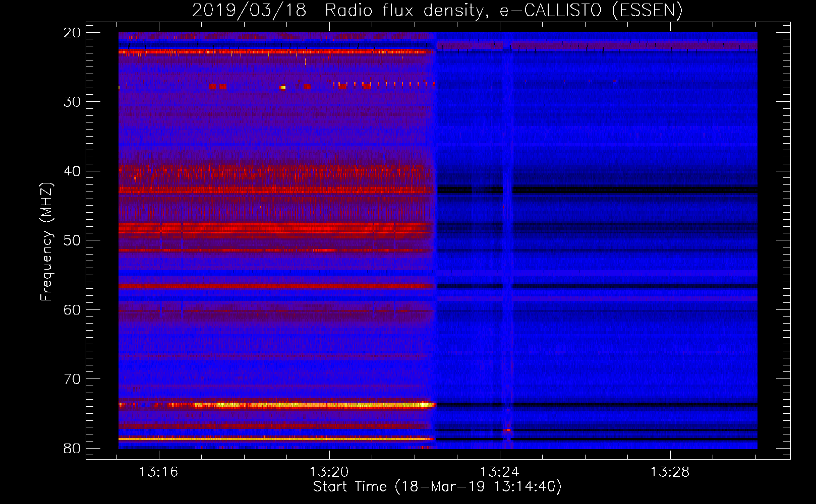Image resolution: width=816 pixels, height=504 pixels.
Task: Click the '13:20' time tick label
Action: pos(329,472)
